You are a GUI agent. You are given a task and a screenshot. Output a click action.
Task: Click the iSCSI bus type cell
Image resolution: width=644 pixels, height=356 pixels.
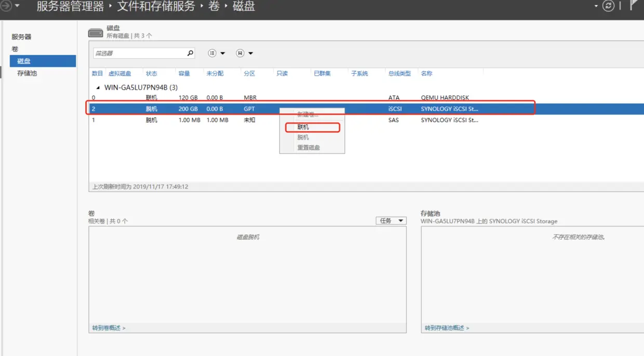coord(395,109)
